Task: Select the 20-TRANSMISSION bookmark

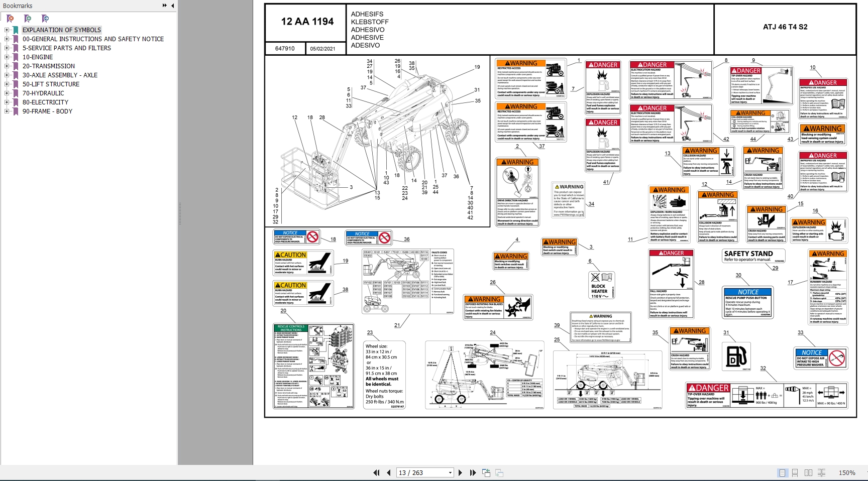Action: pyautogui.click(x=49, y=66)
